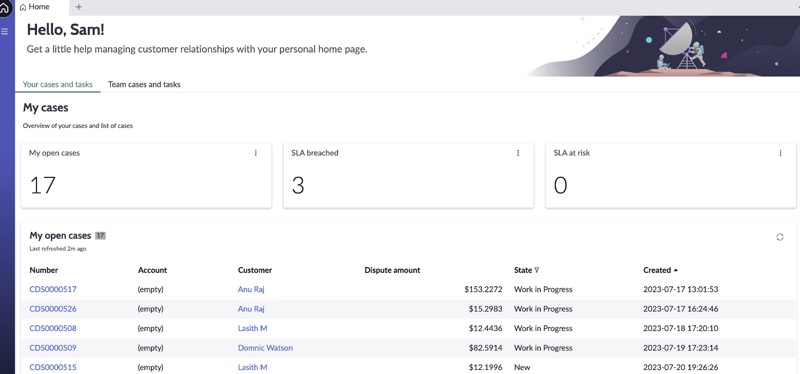Click the astronaut banner illustration
Image resolution: width=800 pixels, height=374 pixels.
(663, 46)
